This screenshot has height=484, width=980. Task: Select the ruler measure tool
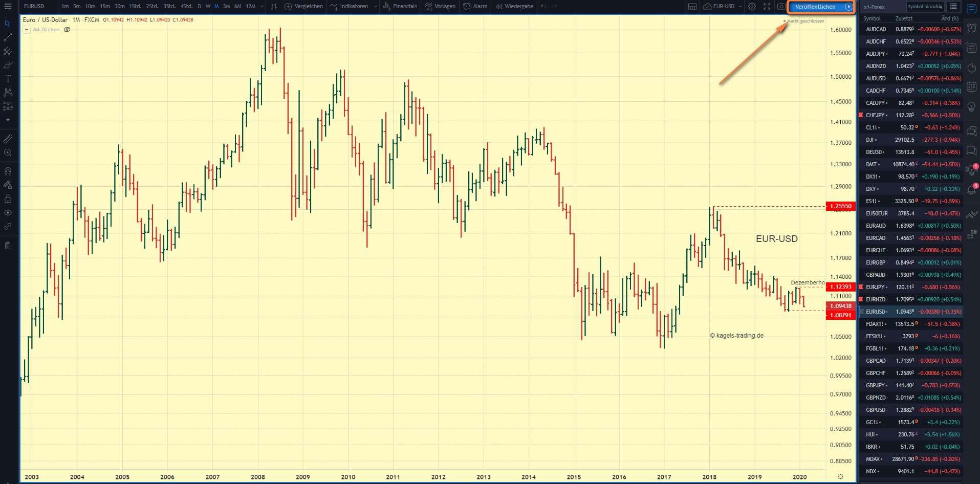click(8, 139)
